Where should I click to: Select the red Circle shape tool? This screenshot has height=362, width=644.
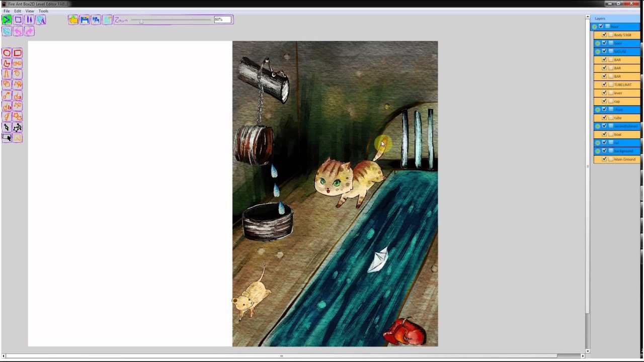(7, 53)
